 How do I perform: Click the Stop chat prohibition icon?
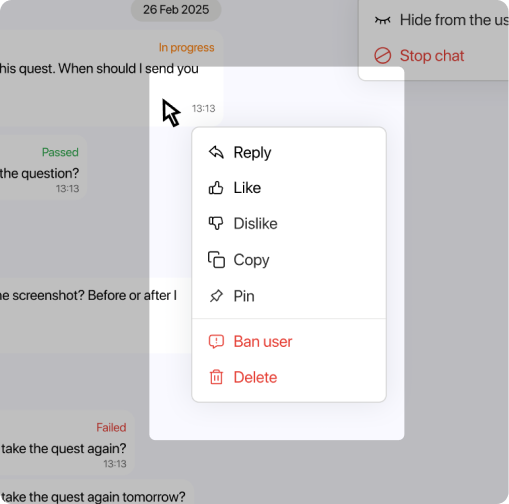(x=382, y=55)
